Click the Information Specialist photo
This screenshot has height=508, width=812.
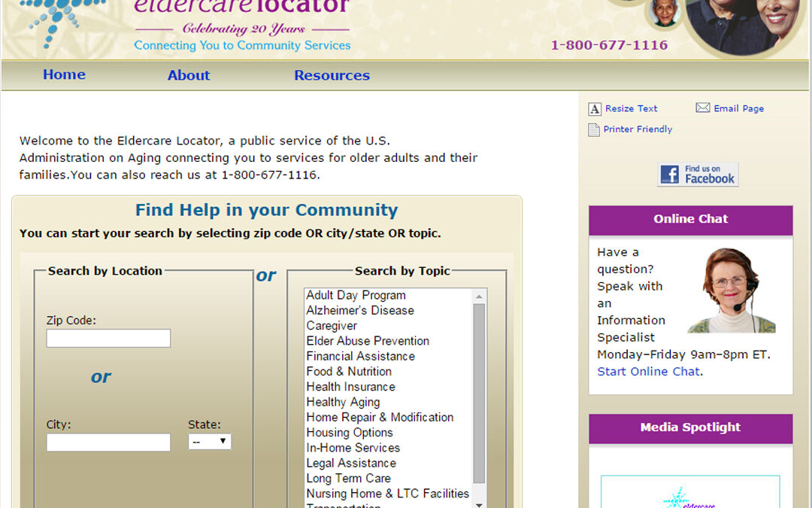(x=732, y=291)
